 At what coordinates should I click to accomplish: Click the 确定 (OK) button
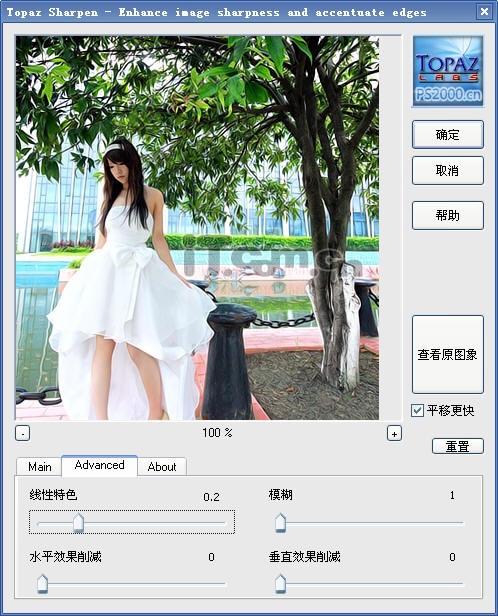click(x=447, y=135)
